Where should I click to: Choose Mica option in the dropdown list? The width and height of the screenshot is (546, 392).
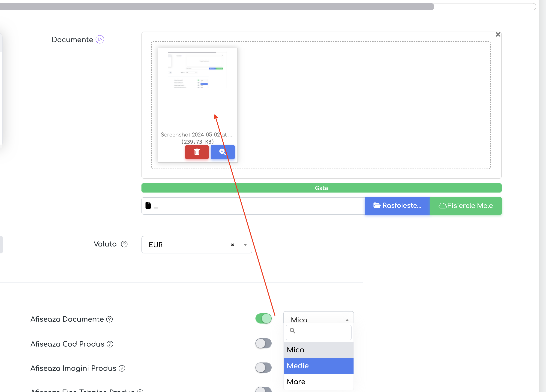[318, 350]
